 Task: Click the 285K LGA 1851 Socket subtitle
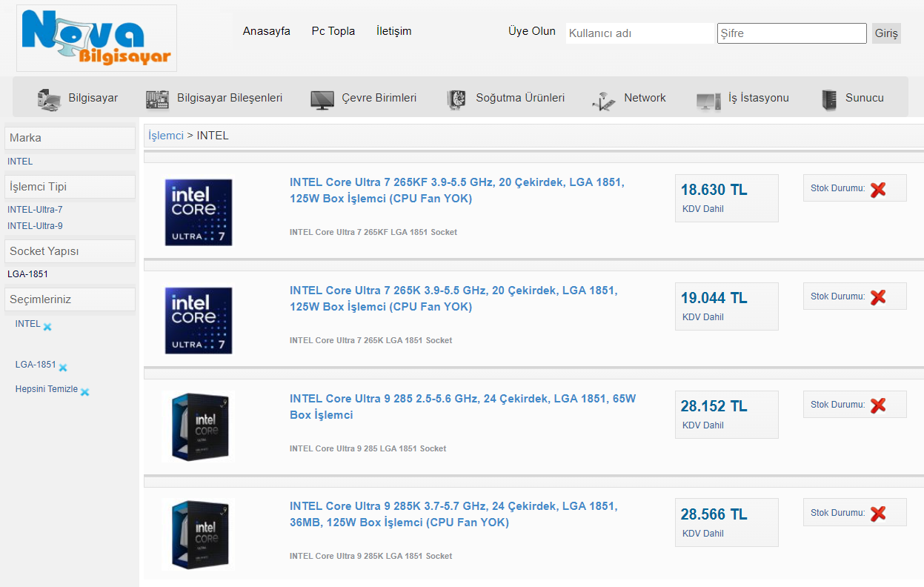click(370, 556)
